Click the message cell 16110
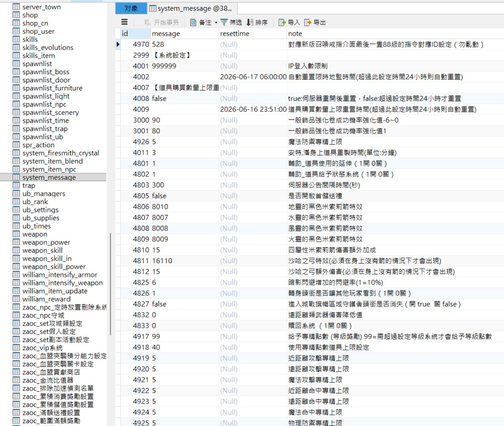This screenshot has height=426, width=504. point(185,261)
